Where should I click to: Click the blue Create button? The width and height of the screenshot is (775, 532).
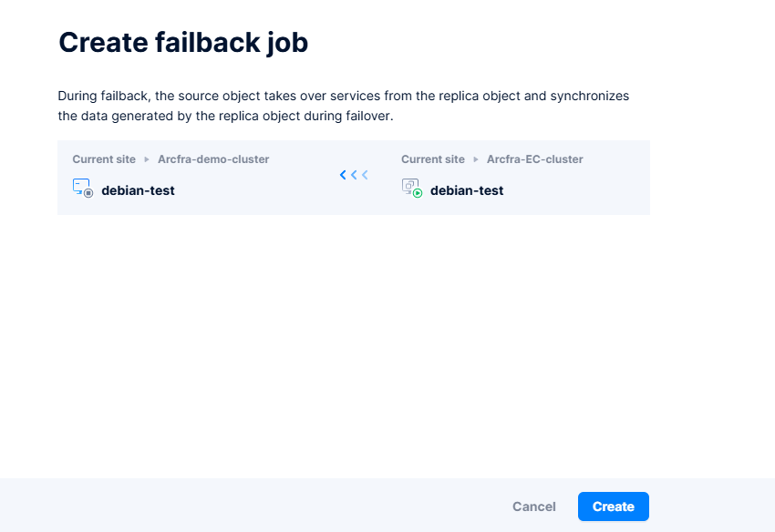click(613, 506)
